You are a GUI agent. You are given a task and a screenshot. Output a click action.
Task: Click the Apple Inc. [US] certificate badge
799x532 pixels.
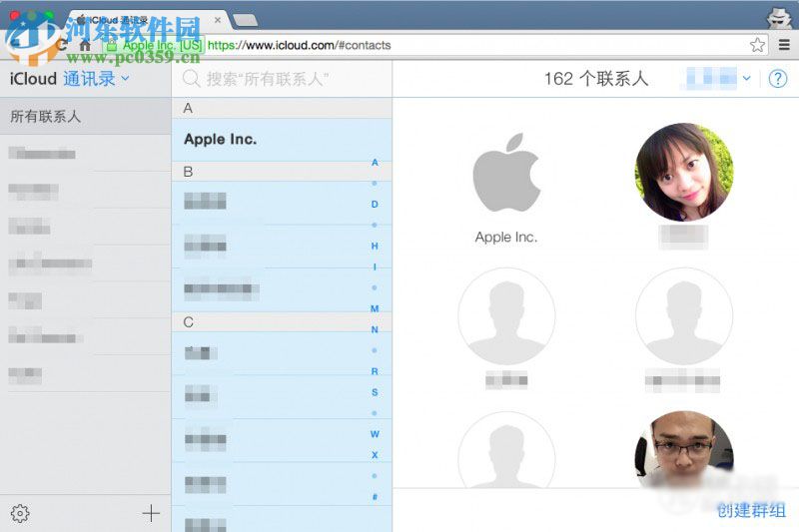[155, 45]
